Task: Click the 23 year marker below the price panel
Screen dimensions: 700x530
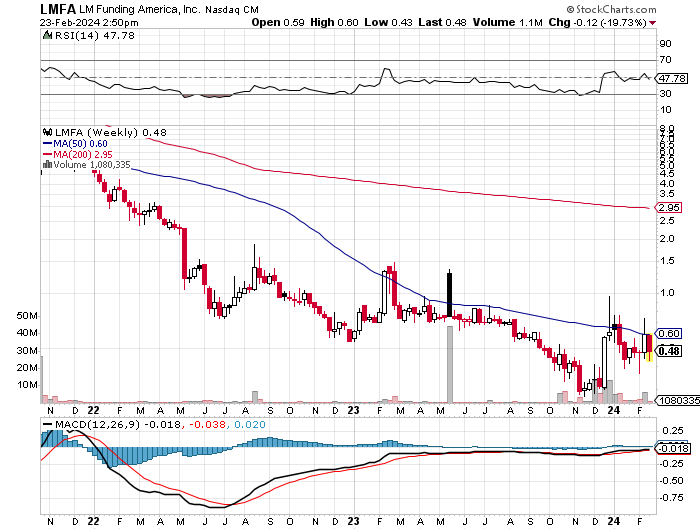Action: [353, 410]
